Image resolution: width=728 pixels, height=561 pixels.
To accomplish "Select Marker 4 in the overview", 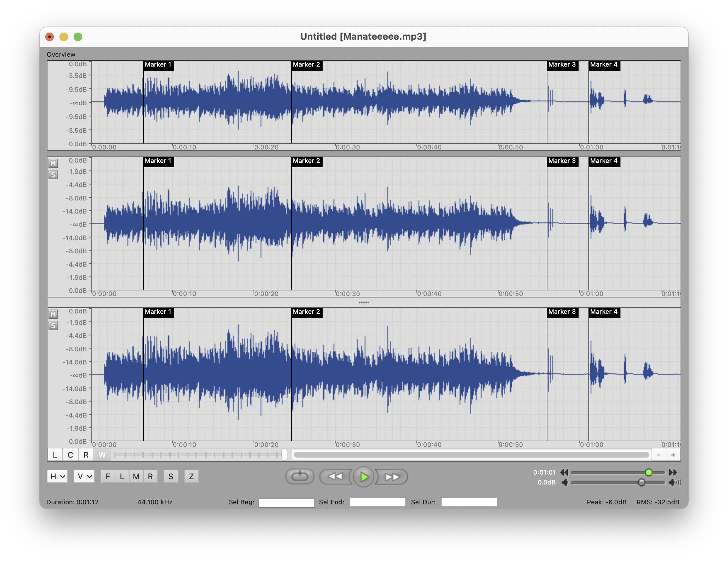I will point(604,65).
